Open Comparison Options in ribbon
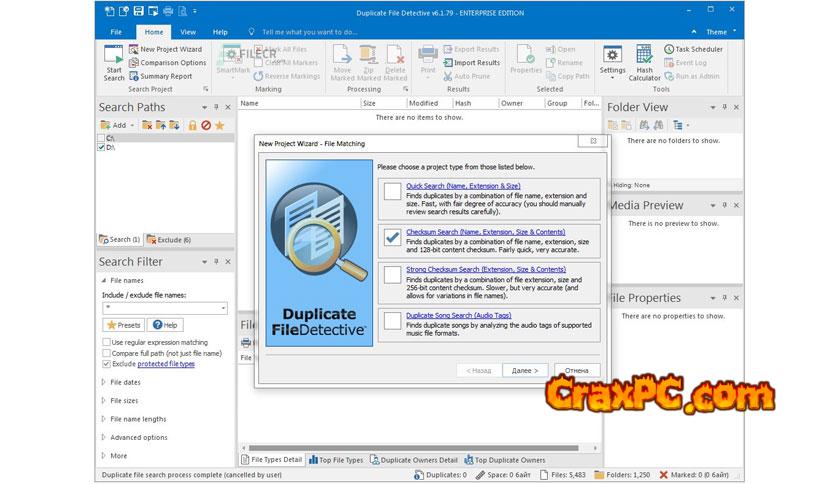The width and height of the screenshot is (836, 484). [172, 62]
